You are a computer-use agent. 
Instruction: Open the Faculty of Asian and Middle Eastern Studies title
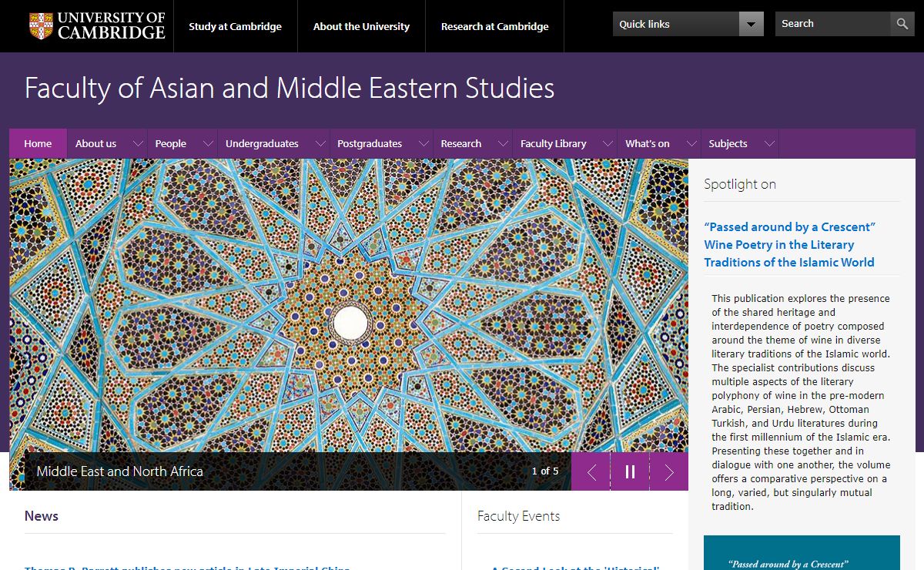click(290, 88)
